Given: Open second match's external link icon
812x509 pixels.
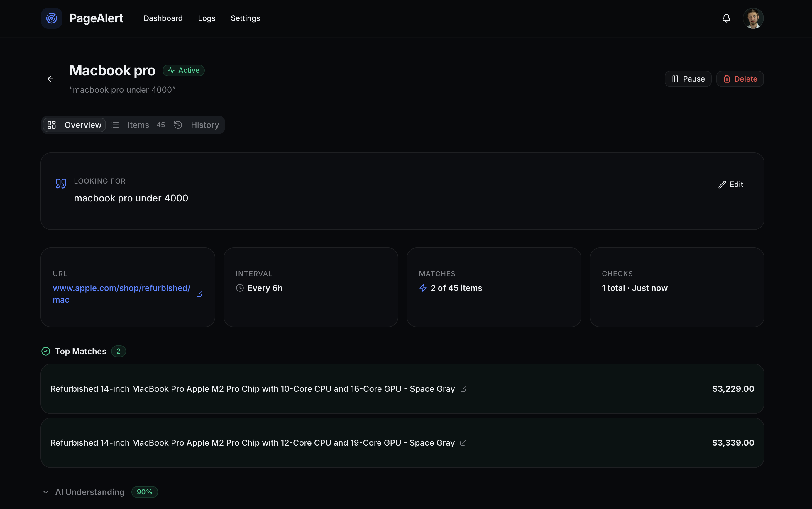Looking at the screenshot, I should [x=463, y=443].
